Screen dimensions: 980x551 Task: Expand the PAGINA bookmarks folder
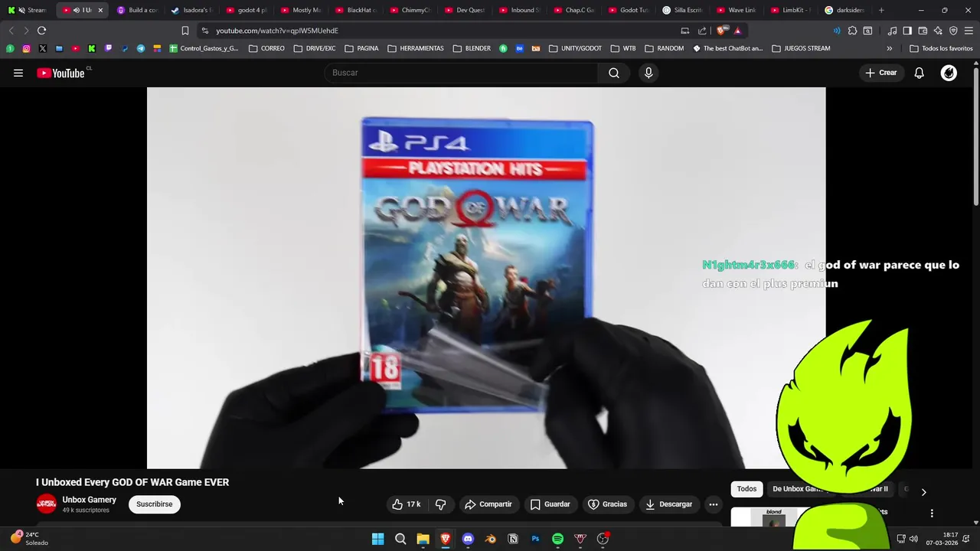click(361, 48)
